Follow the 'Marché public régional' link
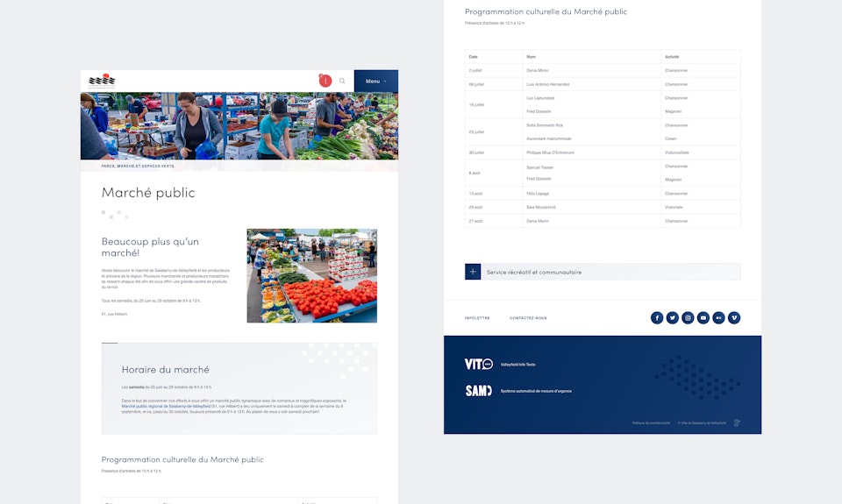Viewport: 842px width, 504px height. point(153,406)
